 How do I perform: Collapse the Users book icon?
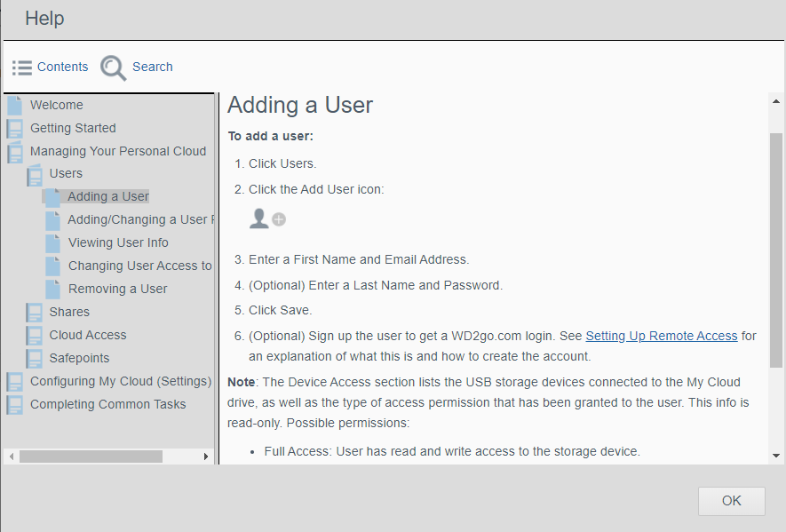tap(34, 174)
